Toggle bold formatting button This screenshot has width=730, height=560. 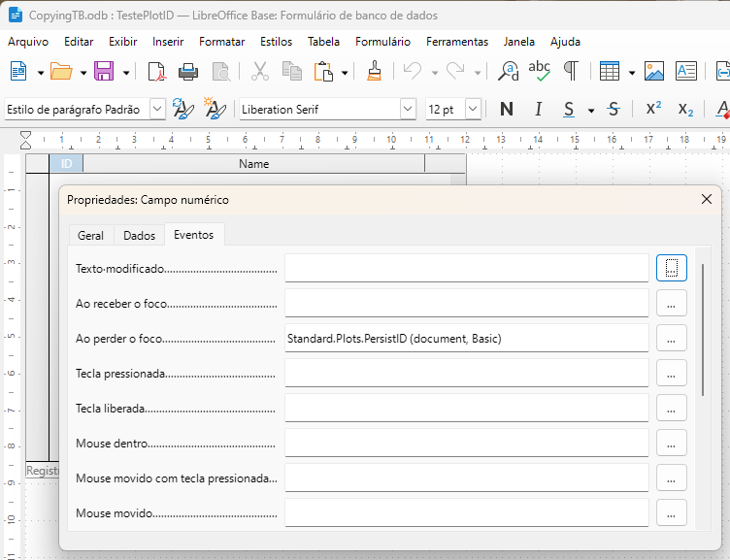click(x=506, y=109)
